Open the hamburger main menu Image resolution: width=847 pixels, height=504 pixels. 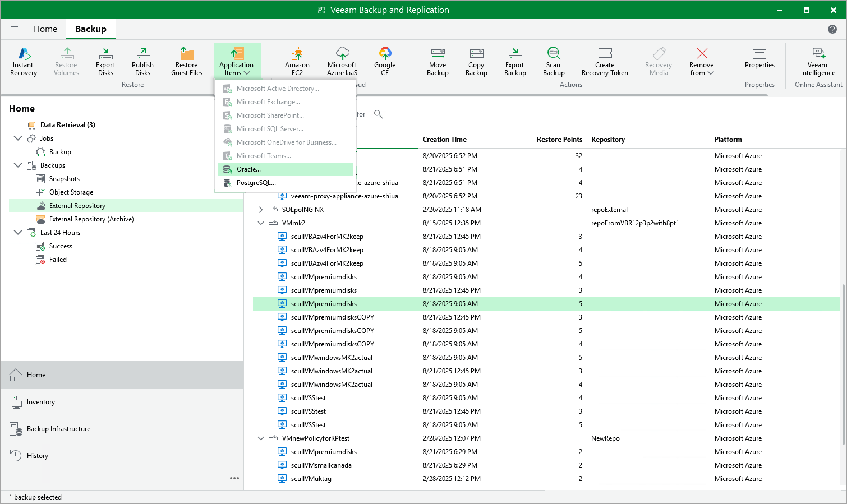tap(15, 29)
